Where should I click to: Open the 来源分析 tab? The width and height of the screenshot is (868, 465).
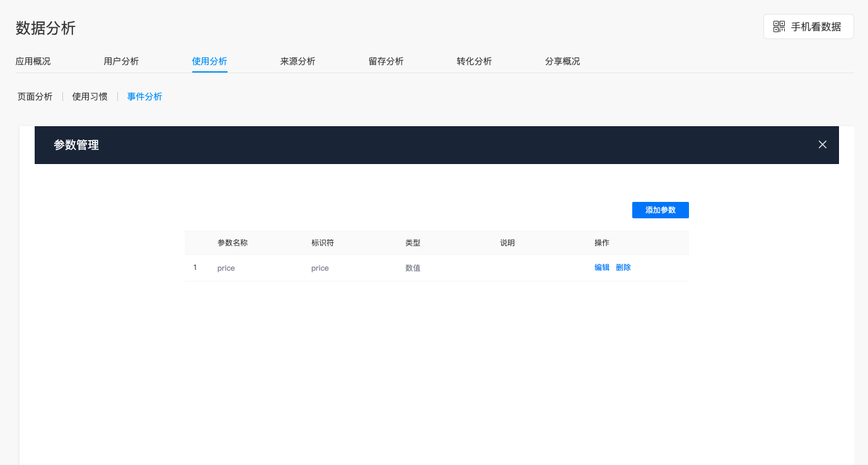click(298, 61)
